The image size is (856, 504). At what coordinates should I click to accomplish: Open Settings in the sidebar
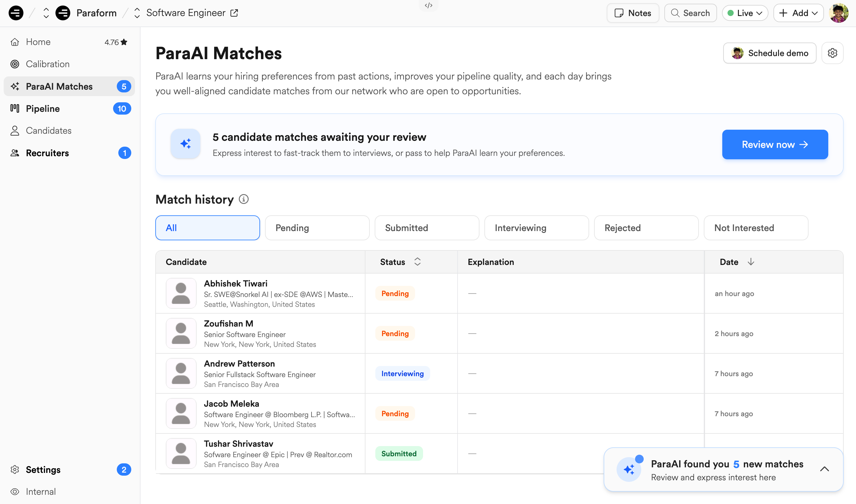pyautogui.click(x=69, y=469)
